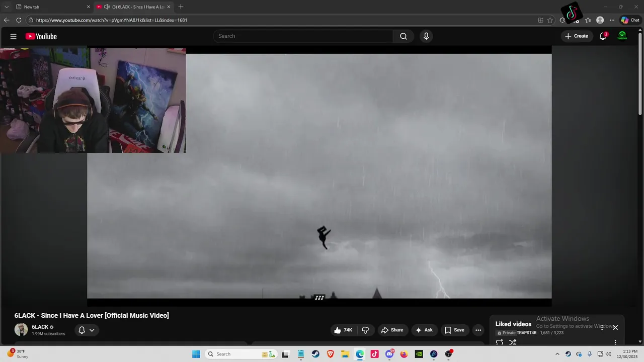Open the 6LACK channel avatar
The width and height of the screenshot is (644, 362).
[x=21, y=330]
